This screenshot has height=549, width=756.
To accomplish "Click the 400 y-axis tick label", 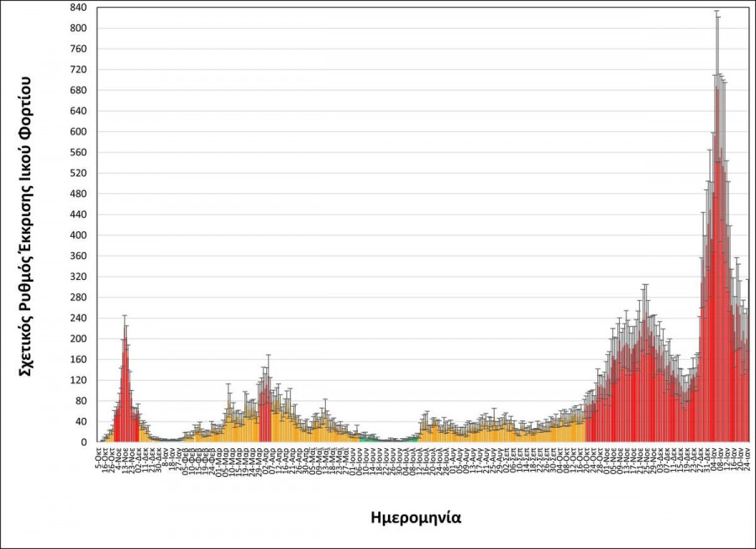I will [x=78, y=235].
